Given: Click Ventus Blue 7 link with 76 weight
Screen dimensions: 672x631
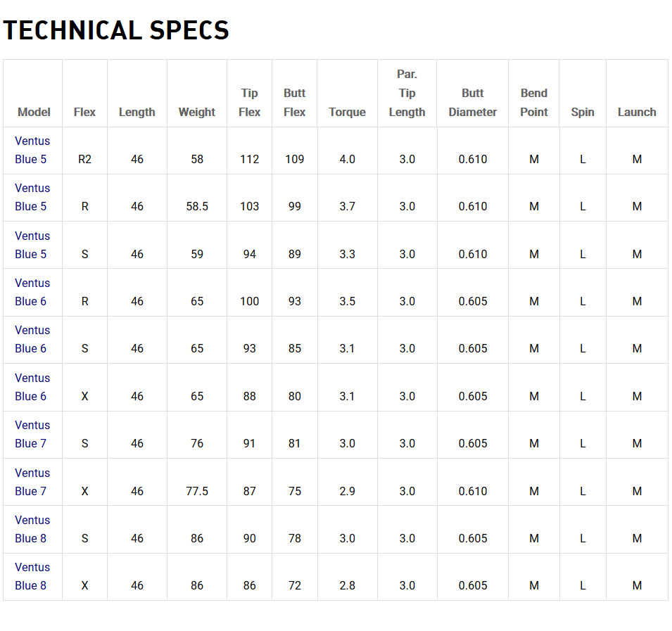Looking at the screenshot, I should 32,434.
